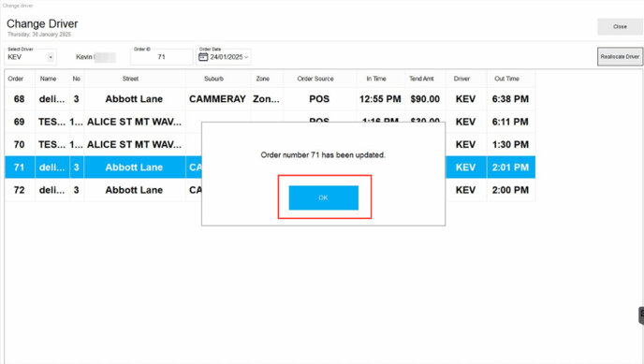Click KEV driver cell in order 68

(x=466, y=99)
